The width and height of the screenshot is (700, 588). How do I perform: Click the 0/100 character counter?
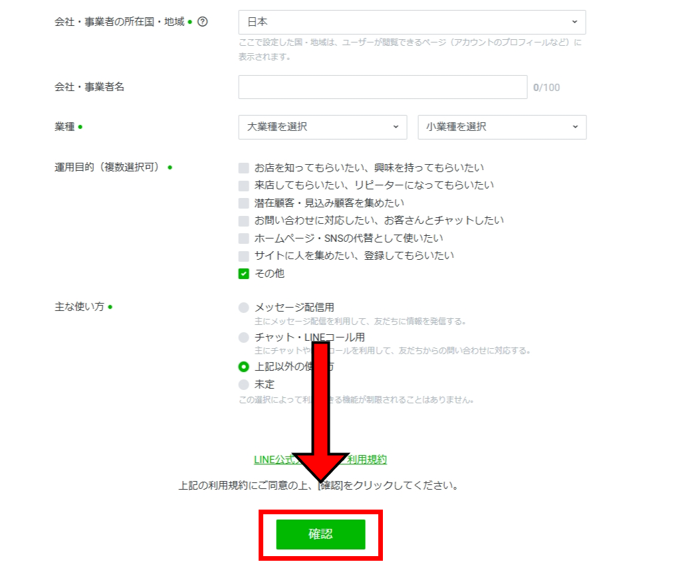pyautogui.click(x=546, y=88)
